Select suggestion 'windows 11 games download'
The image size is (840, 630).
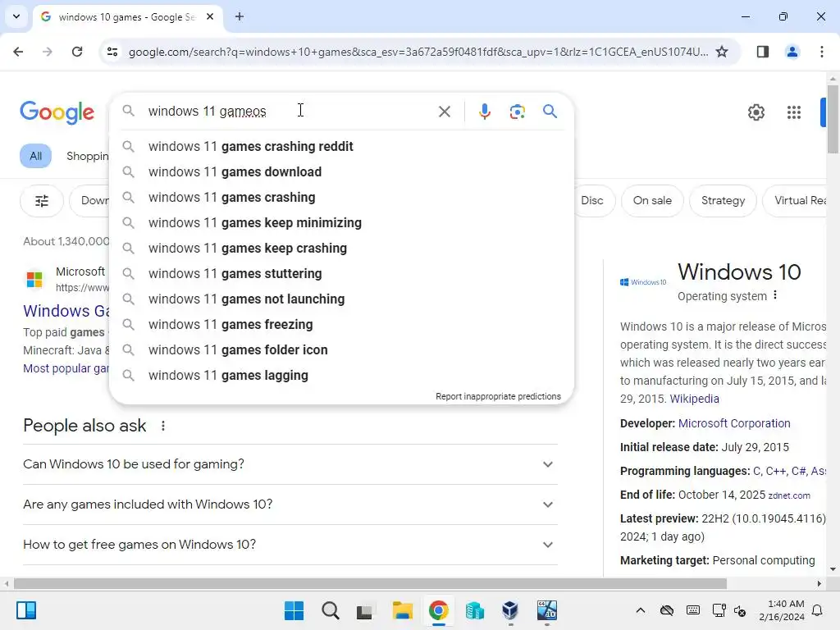tap(341, 172)
